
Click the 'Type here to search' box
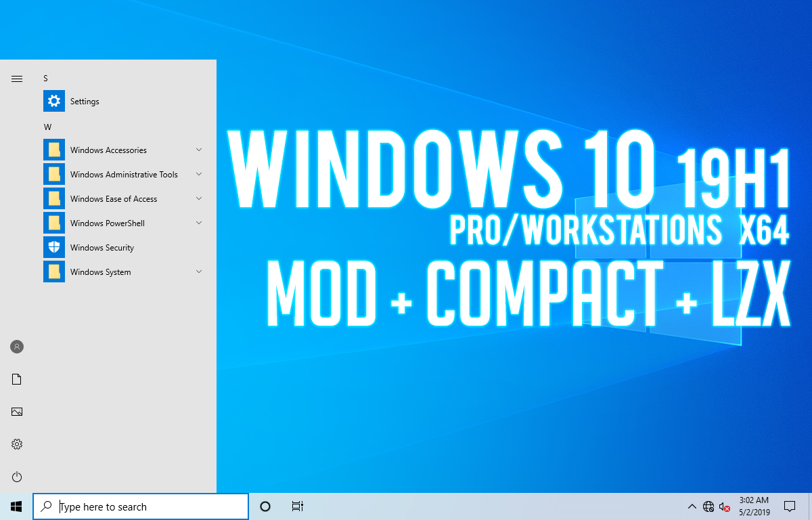[x=141, y=506]
